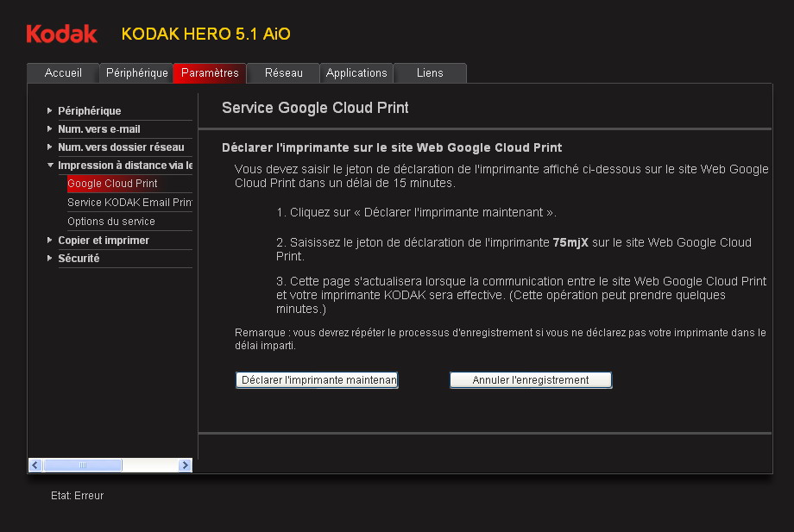
Task: Click Annuler l'enregistrement button
Action: [x=531, y=380]
